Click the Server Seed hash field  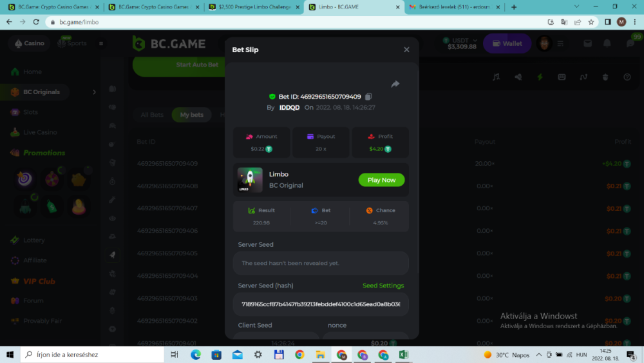pos(321,304)
